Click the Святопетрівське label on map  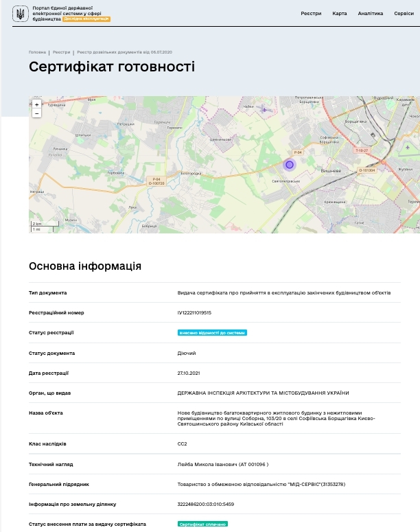285,181
